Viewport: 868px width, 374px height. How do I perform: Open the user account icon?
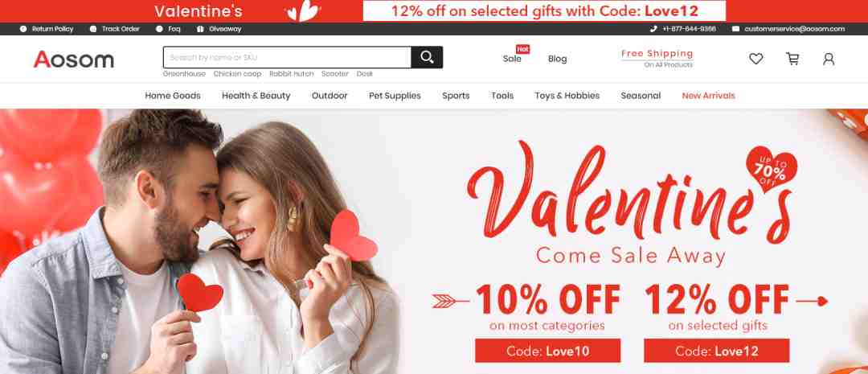pyautogui.click(x=828, y=59)
